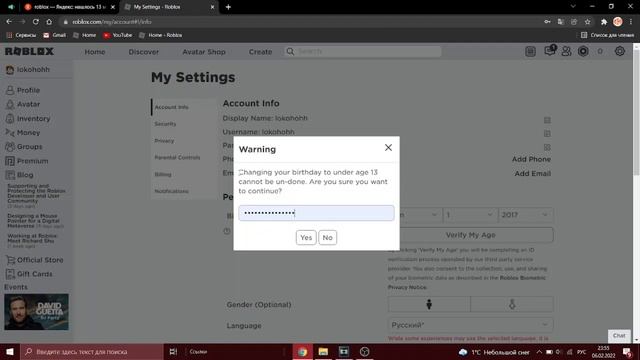This screenshot has width=640, height=360.
Task: Open the YouTube bookmark
Action: pos(118,36)
